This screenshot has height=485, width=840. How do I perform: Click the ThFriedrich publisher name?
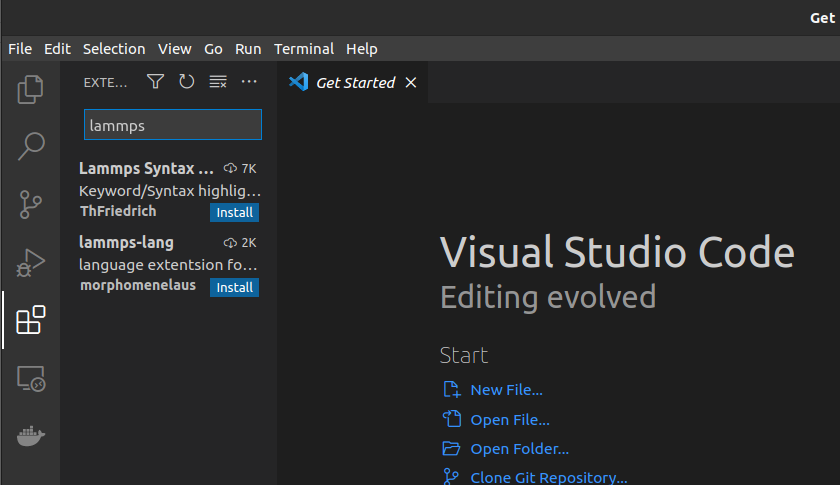tap(118, 211)
